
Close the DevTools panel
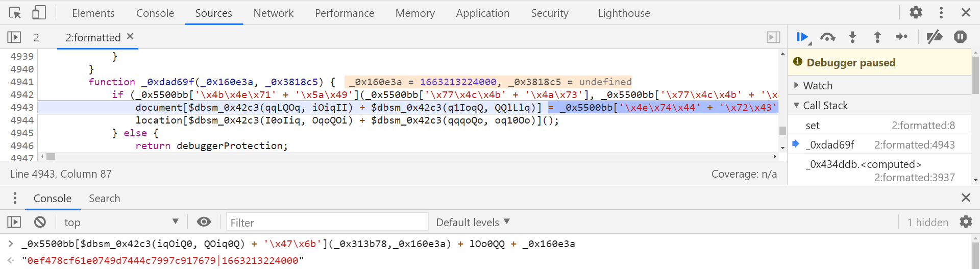click(x=966, y=12)
